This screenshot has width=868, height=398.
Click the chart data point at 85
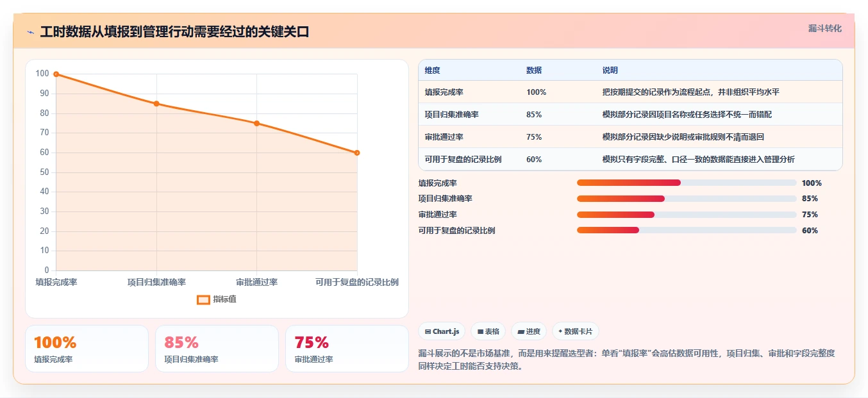pos(156,104)
